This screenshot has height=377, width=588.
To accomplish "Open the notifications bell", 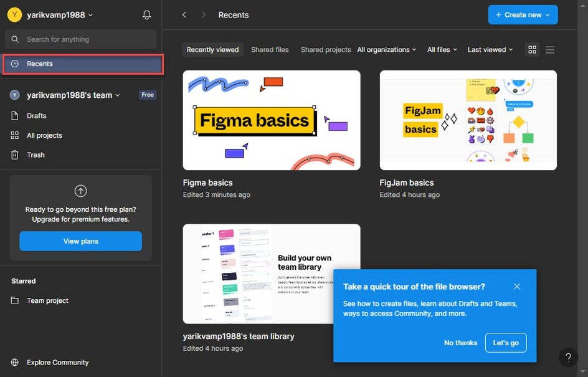I will [146, 15].
